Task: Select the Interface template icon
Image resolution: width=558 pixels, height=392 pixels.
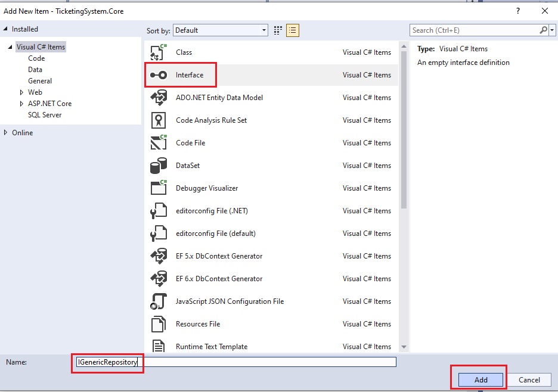Action: [x=159, y=75]
